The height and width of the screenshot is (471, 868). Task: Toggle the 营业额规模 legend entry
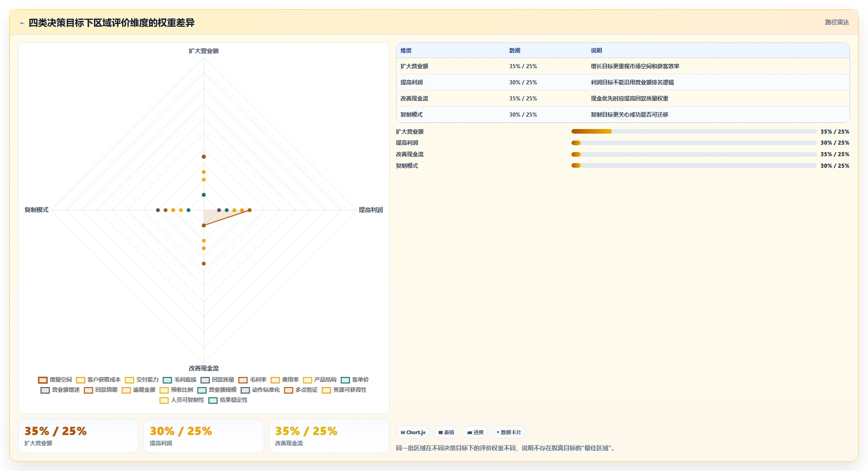tap(217, 390)
